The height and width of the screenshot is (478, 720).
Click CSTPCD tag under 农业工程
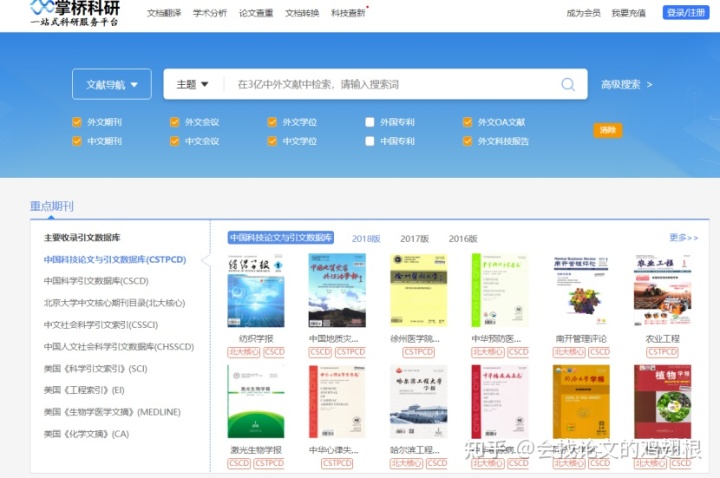click(662, 352)
